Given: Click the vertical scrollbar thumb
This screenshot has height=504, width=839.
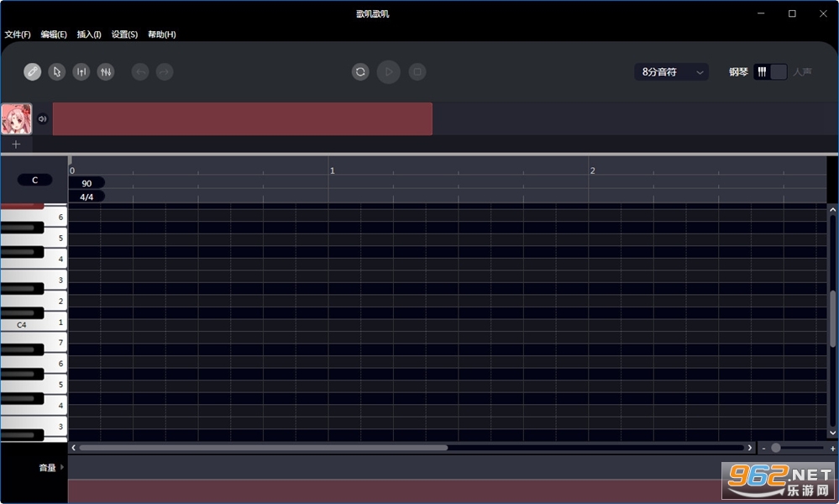Looking at the screenshot, I should pos(832,319).
